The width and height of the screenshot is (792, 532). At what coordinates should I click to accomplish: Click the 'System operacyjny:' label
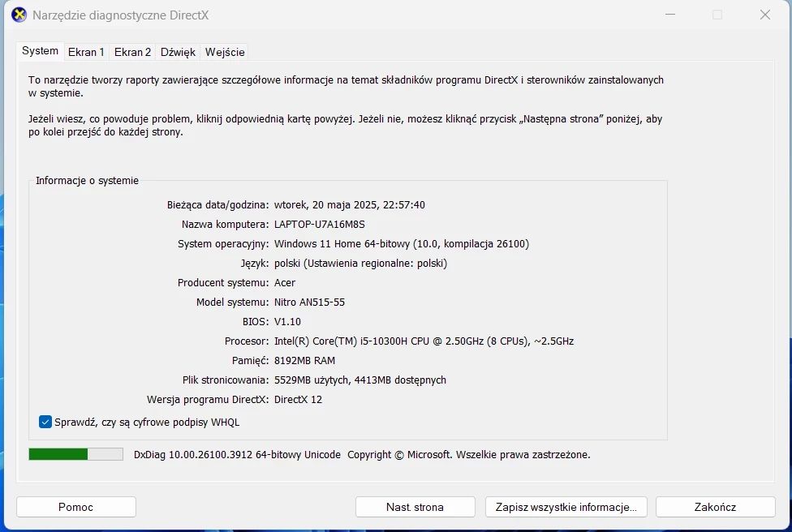[223, 244]
